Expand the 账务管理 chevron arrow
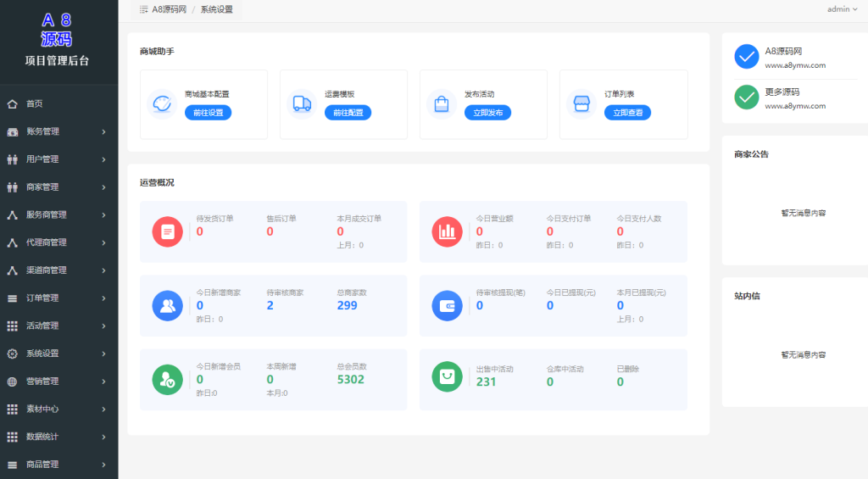This screenshot has width=868, height=479. point(103,131)
